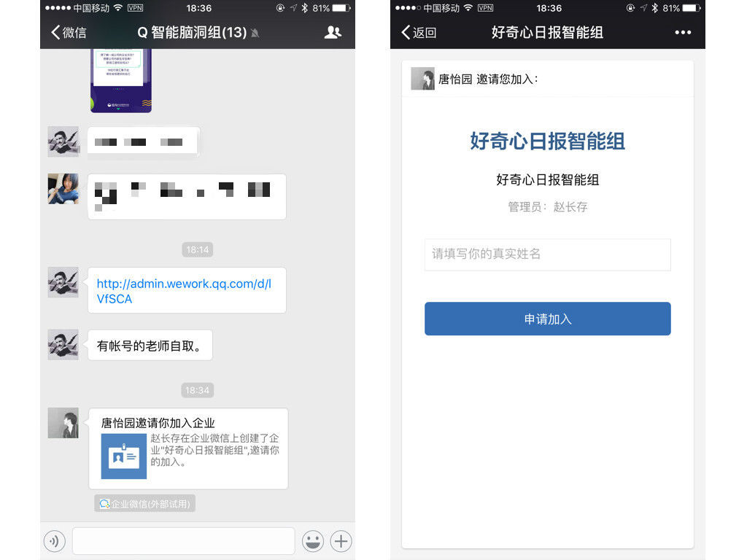Open the emoji sticker picker
The width and height of the screenshot is (747, 560).
point(313,541)
